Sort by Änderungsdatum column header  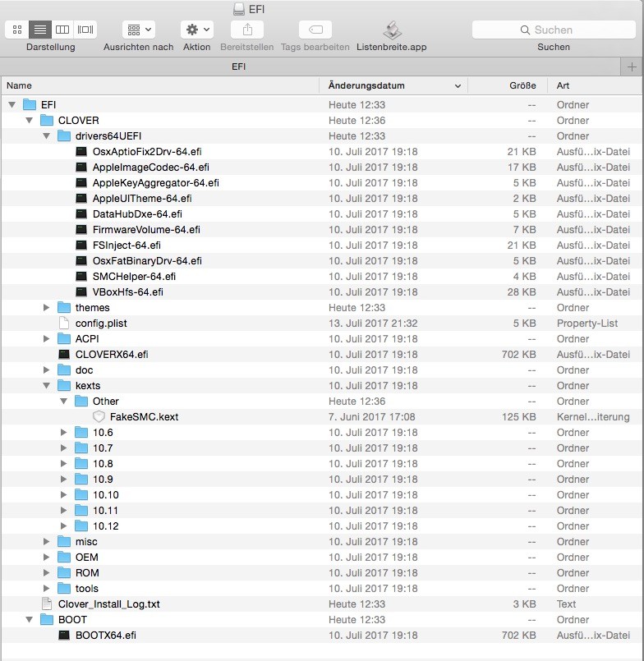394,85
